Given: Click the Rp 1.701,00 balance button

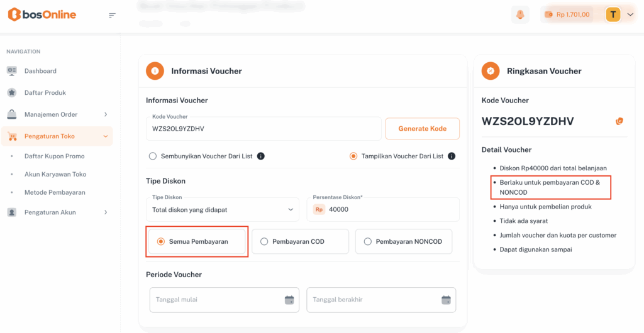Looking at the screenshot, I should tap(567, 14).
